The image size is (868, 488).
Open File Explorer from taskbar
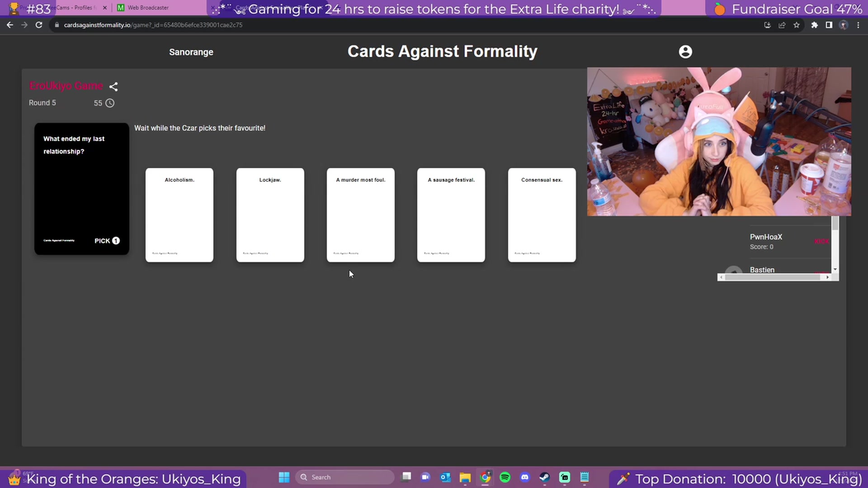tap(465, 477)
